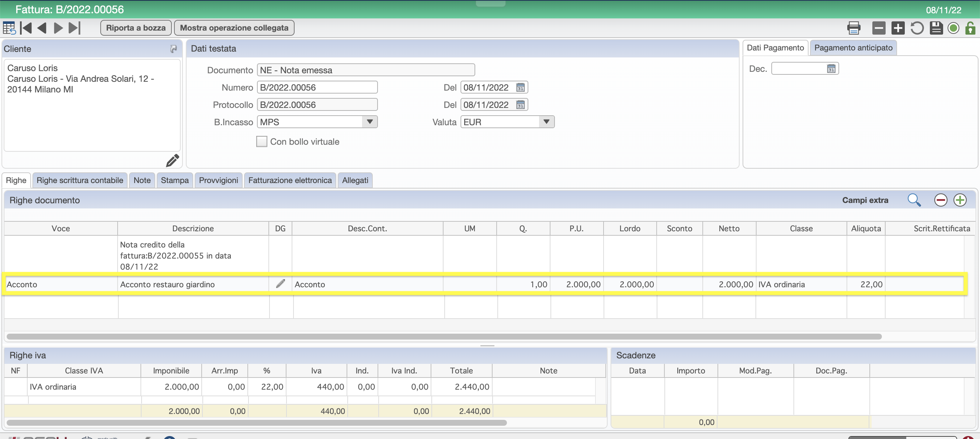This screenshot has height=439, width=980.
Task: Click IVA ordinaria in Acconto row
Action: (801, 284)
